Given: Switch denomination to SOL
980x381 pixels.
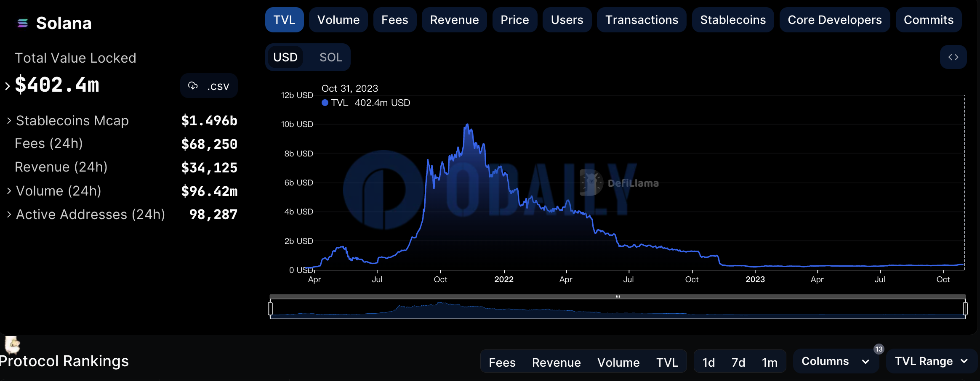Looking at the screenshot, I should [x=331, y=57].
